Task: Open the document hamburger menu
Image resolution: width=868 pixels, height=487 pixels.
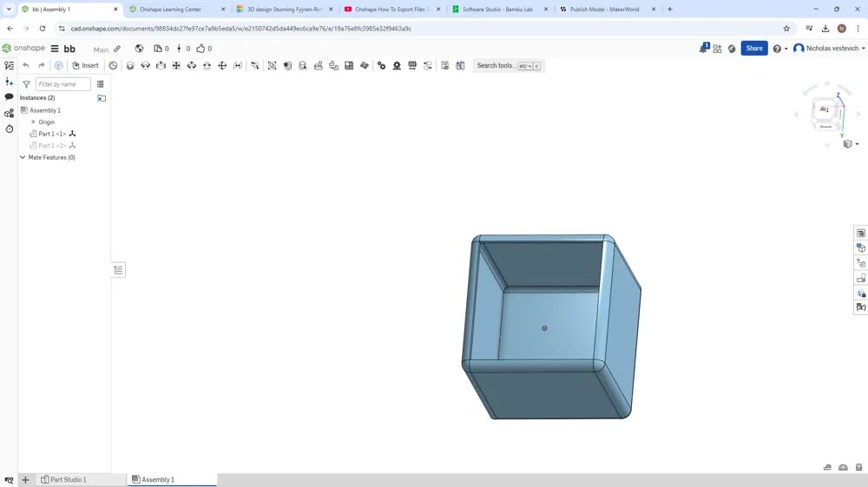Action: tap(55, 49)
